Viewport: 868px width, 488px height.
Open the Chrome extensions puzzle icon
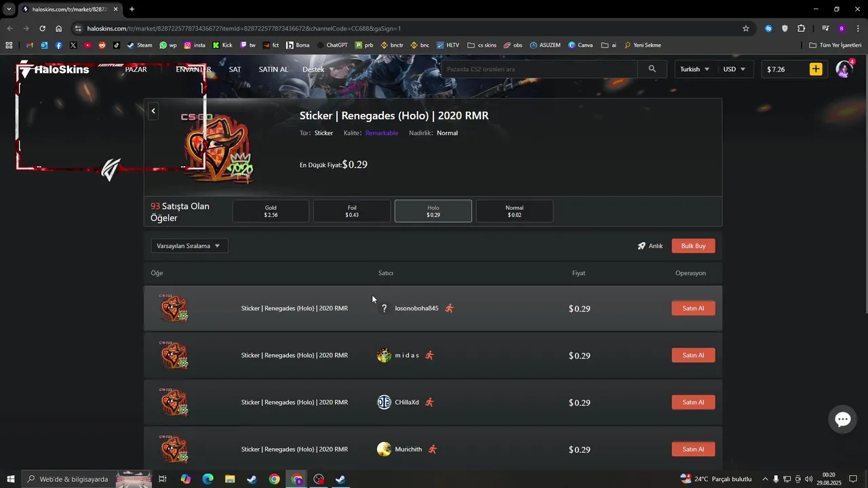[802, 28]
